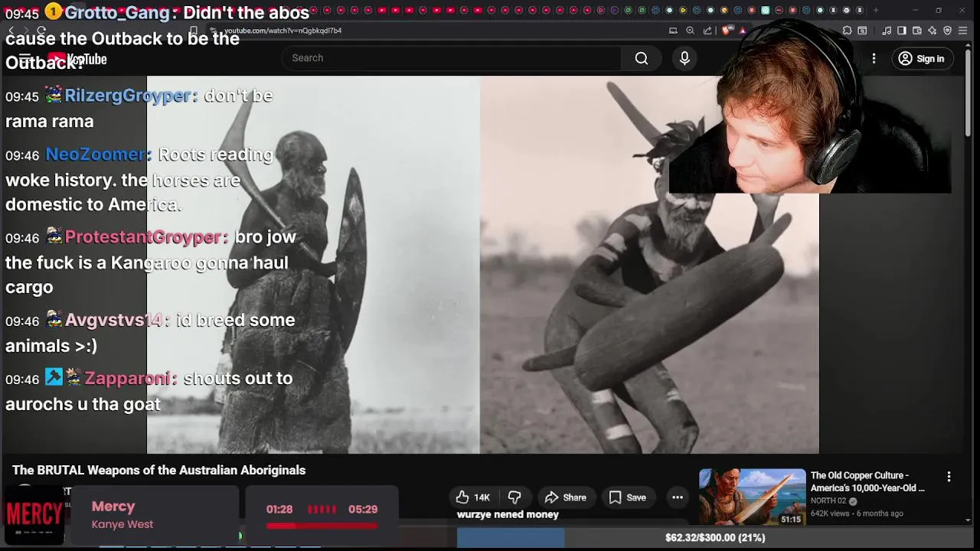This screenshot has height=551, width=980.
Task: Click the Mercy song progress bar
Action: coord(322,526)
